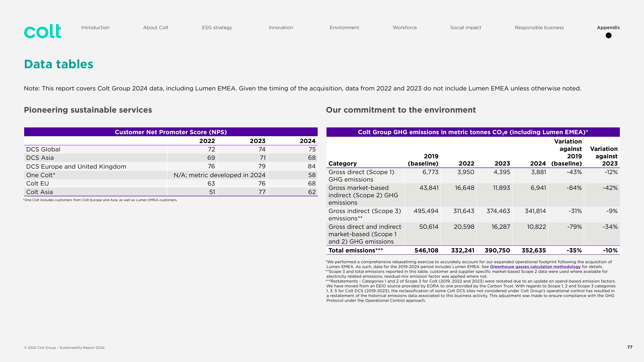Click the total 2024 emissions value 352,635

[534, 250]
